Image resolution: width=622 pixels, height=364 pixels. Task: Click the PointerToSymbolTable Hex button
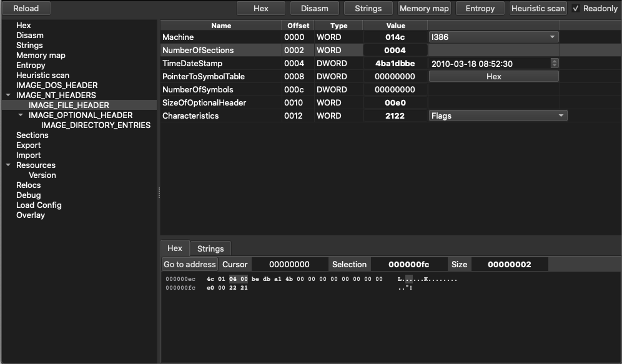click(x=493, y=77)
